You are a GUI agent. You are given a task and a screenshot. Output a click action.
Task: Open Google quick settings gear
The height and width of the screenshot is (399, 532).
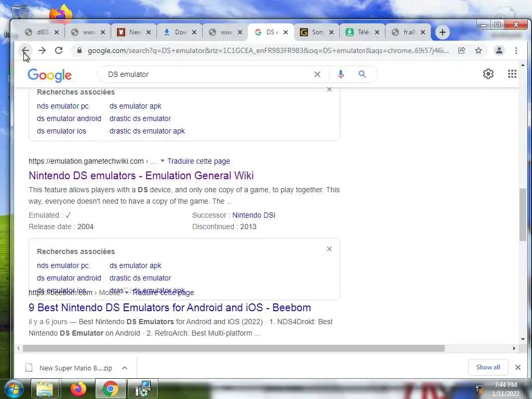click(488, 74)
